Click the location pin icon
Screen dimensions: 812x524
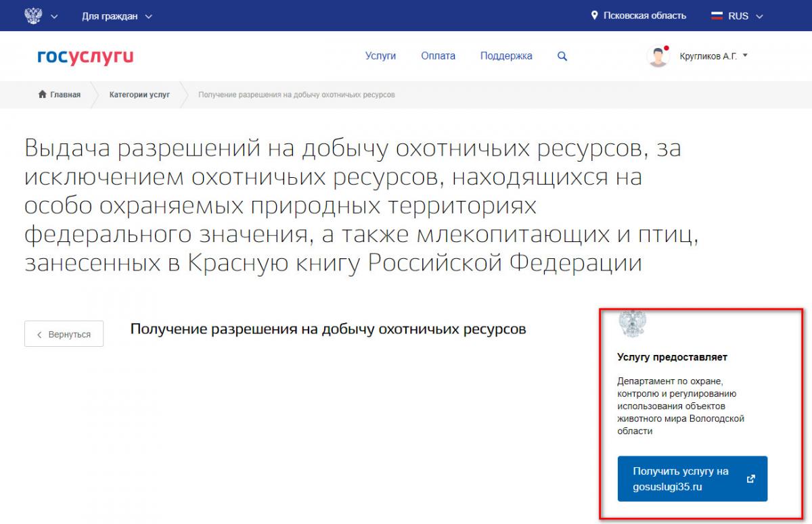pyautogui.click(x=595, y=16)
